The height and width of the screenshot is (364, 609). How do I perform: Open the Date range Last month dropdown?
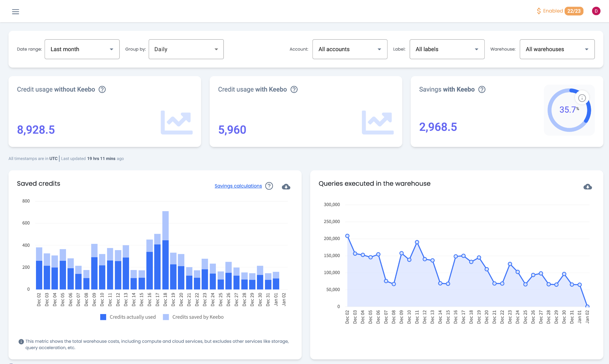tap(82, 49)
